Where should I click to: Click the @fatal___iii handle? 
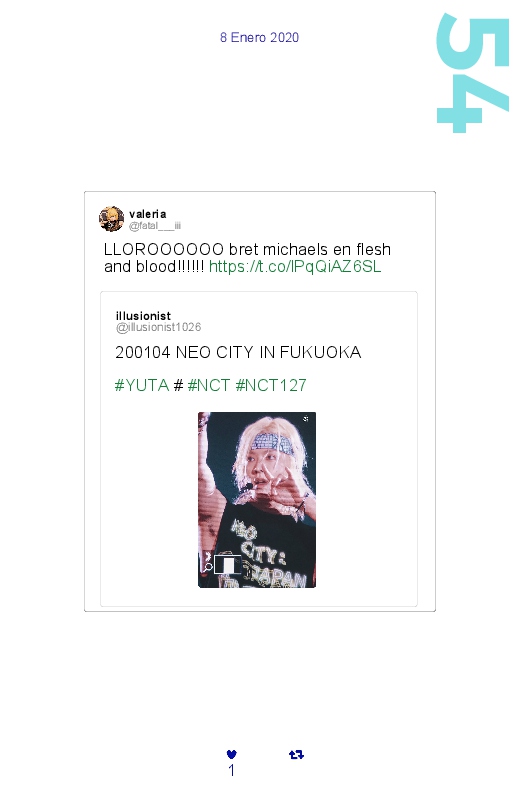[155, 225]
